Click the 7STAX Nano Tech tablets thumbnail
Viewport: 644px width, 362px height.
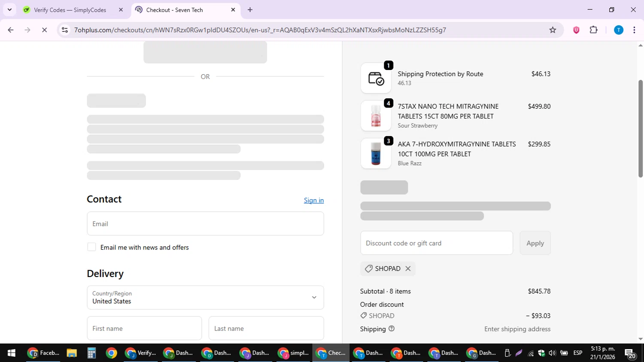coord(376,116)
